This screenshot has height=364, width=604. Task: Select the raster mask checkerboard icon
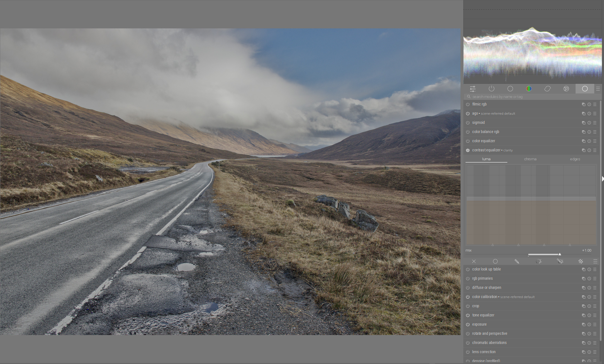[581, 261]
